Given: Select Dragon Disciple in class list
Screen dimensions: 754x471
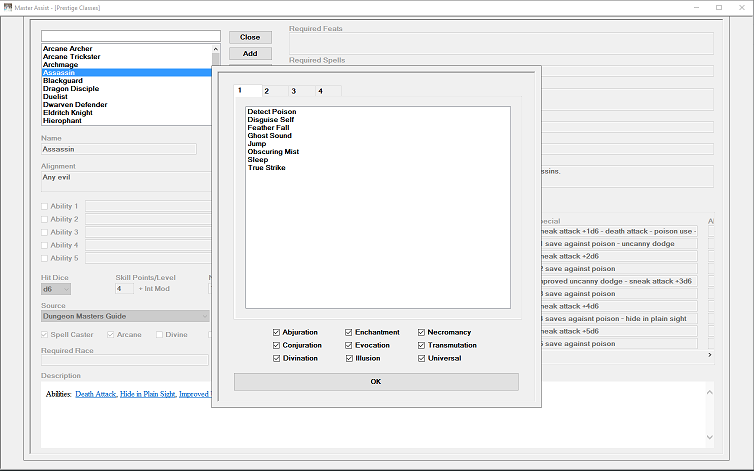Looking at the screenshot, I should click(x=71, y=89).
